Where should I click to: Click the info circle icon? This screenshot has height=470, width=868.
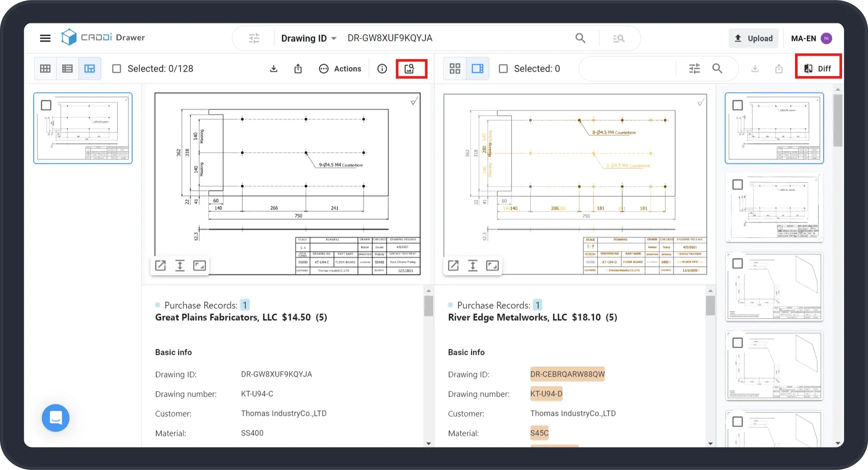[x=382, y=69]
